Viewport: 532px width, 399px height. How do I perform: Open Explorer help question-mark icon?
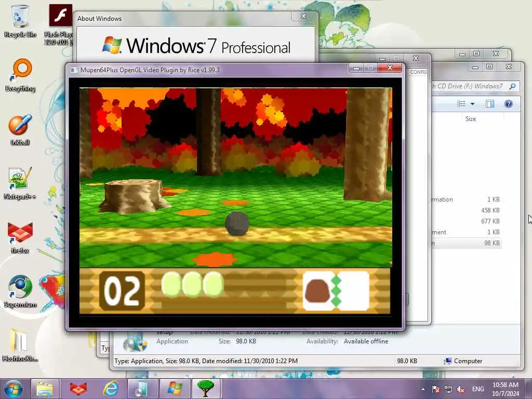508,104
